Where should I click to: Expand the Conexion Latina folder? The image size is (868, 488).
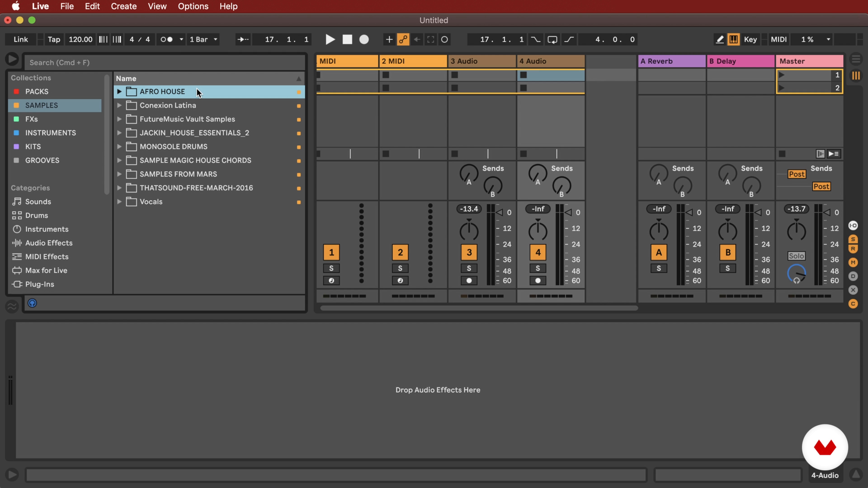point(119,106)
